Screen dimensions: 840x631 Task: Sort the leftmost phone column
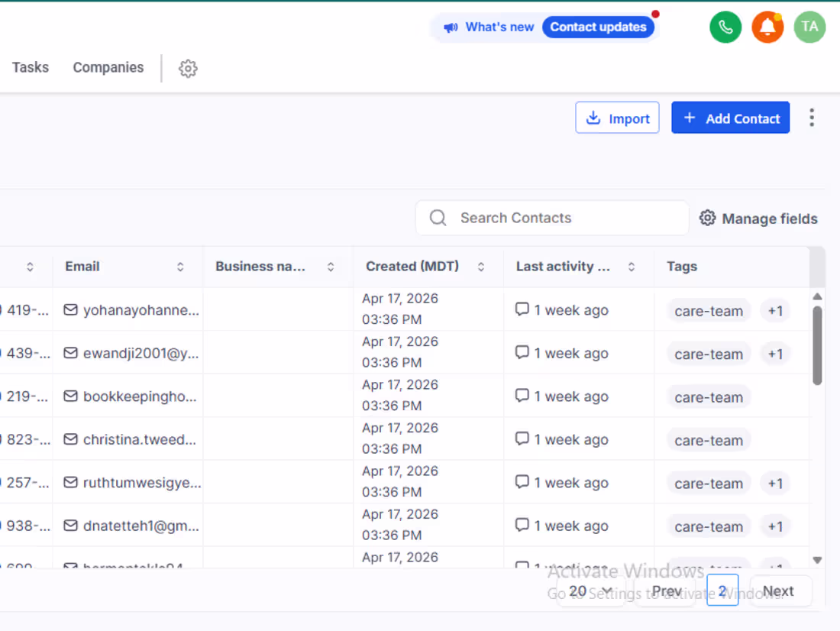(30, 267)
